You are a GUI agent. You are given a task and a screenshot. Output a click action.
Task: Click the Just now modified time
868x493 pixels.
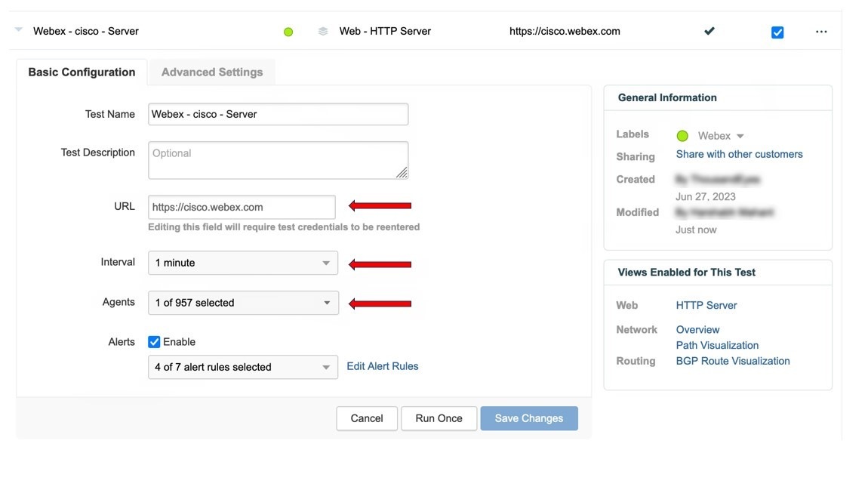click(696, 230)
